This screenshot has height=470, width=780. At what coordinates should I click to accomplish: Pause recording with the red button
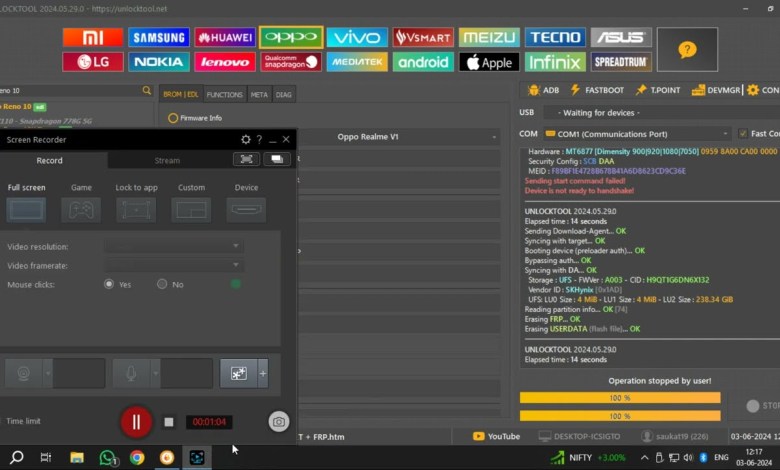pos(136,422)
